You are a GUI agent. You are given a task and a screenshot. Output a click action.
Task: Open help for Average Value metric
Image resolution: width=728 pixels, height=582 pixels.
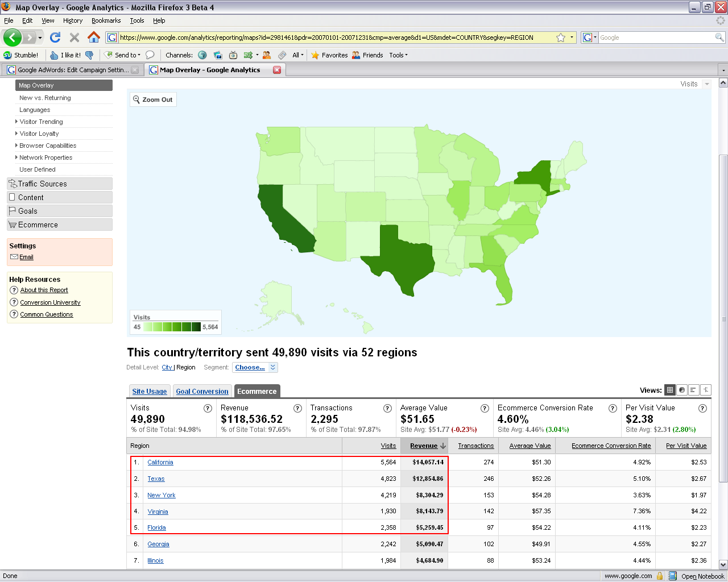(x=485, y=408)
